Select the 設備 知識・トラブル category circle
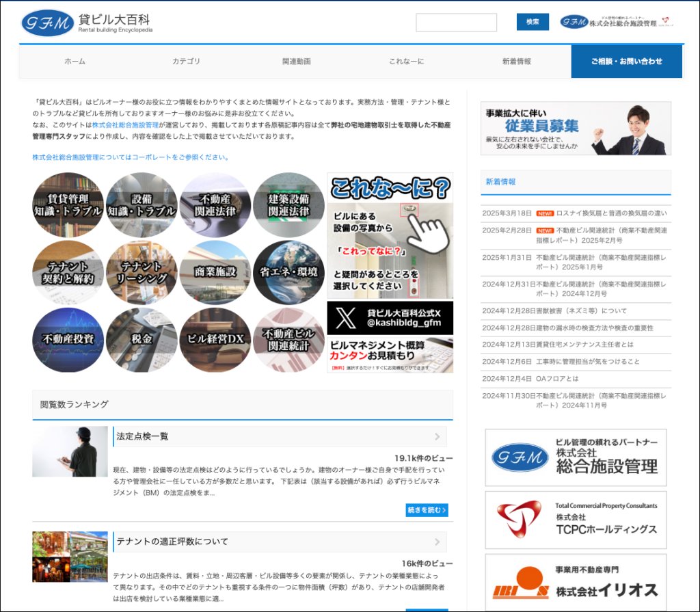Image resolution: width=700 pixels, height=612 pixels. click(x=142, y=204)
